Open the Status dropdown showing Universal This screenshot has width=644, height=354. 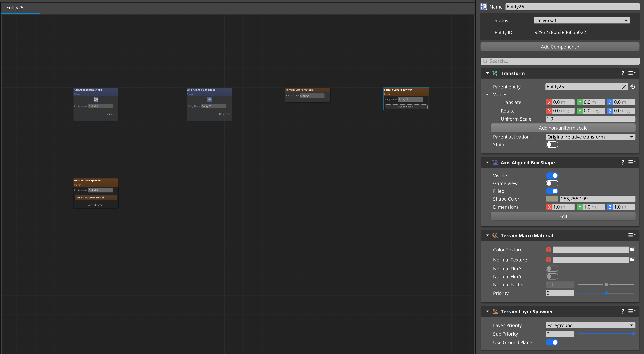pos(582,20)
